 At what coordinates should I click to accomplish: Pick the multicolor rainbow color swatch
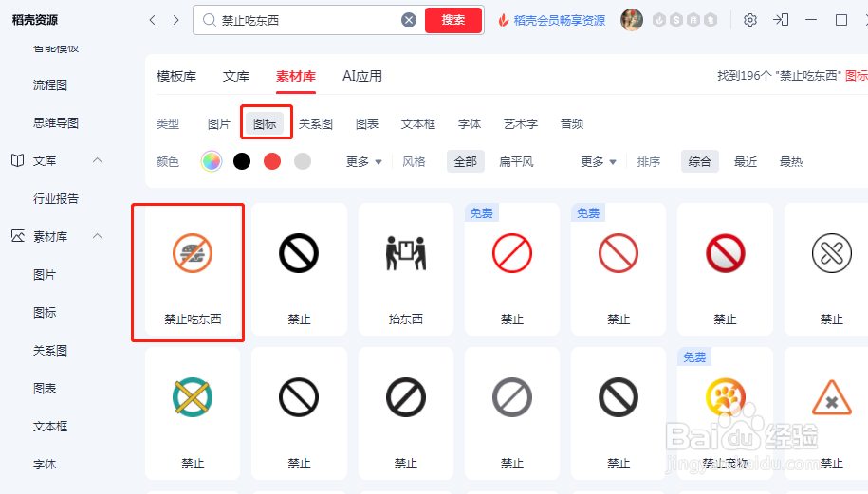pos(212,161)
